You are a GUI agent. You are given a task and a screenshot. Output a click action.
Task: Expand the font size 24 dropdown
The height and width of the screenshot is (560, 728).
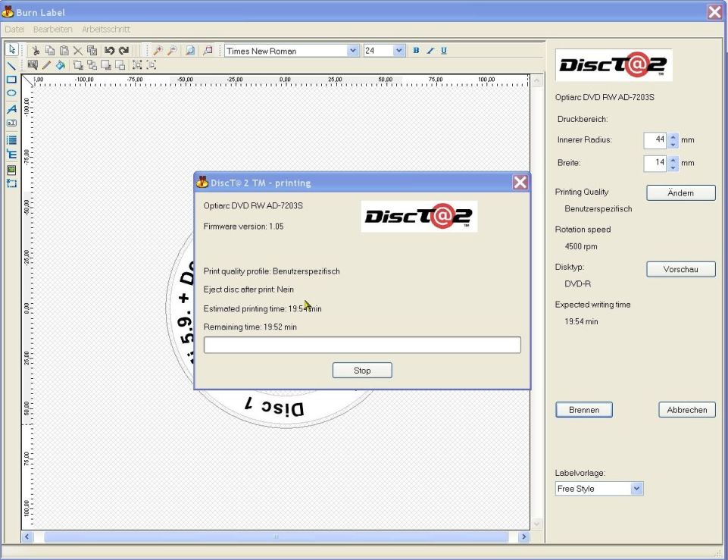coord(399,51)
